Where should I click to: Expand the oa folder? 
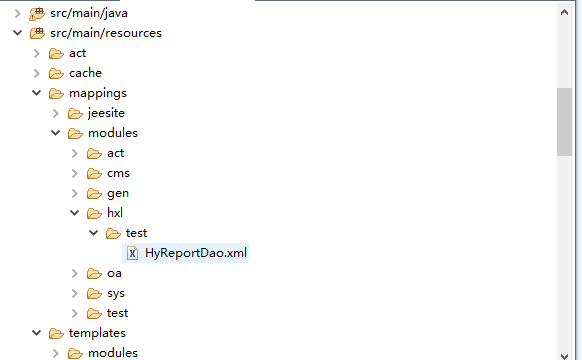(x=75, y=274)
